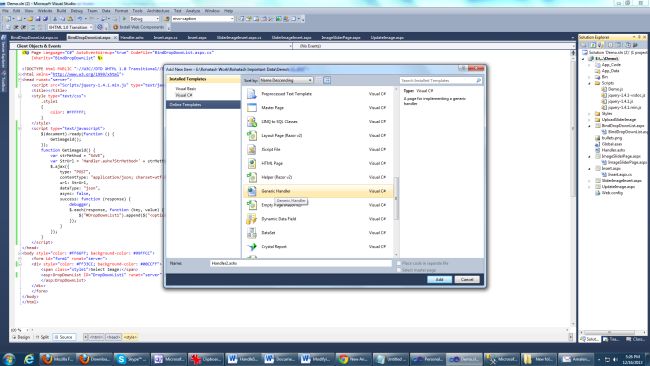
Task: Expand the Styles folder in Solution Explorer
Action: 589,113
